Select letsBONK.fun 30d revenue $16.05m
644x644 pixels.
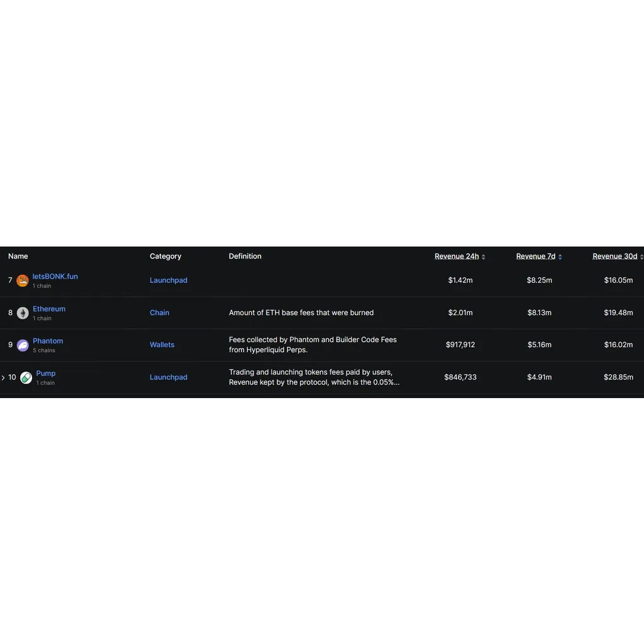tap(618, 280)
